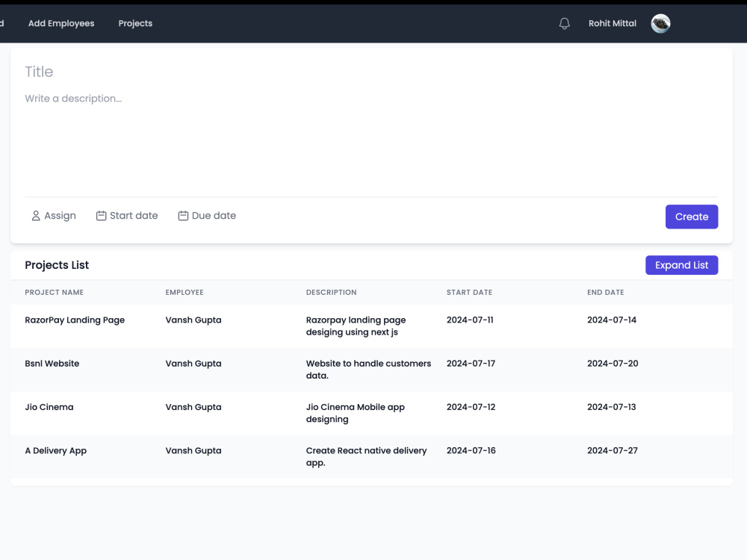Click the 'Jio Cinema Mobile app designing' description
This screenshot has height=560, width=747.
356,413
